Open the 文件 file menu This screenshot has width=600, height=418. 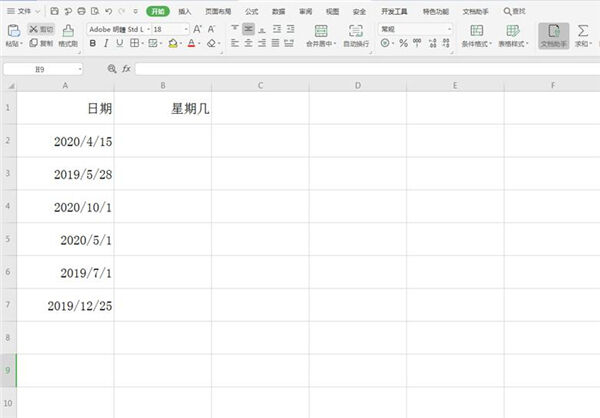(20, 11)
